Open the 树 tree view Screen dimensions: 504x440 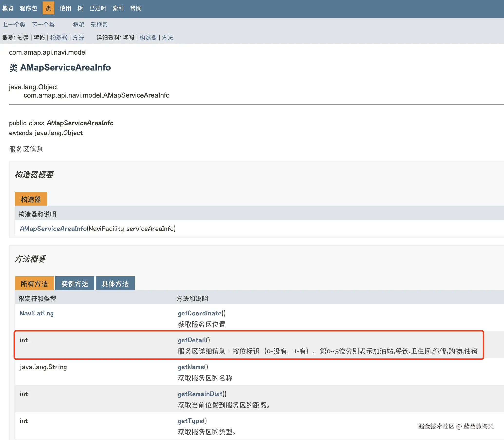(x=80, y=8)
